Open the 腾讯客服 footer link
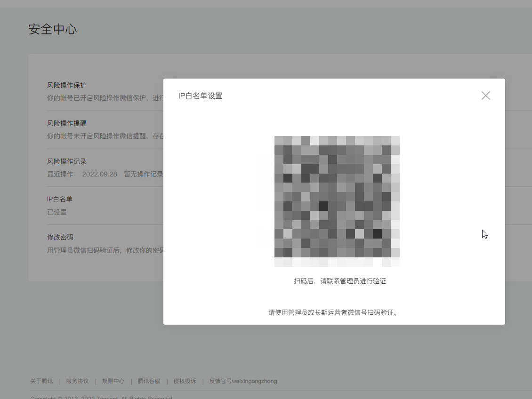This screenshot has width=532, height=399. [149, 381]
